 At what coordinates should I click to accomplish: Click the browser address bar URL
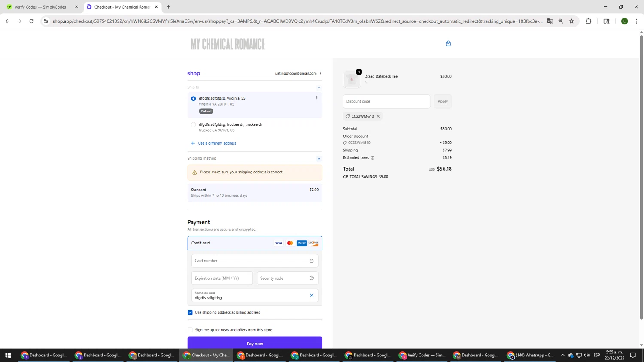[x=297, y=21]
